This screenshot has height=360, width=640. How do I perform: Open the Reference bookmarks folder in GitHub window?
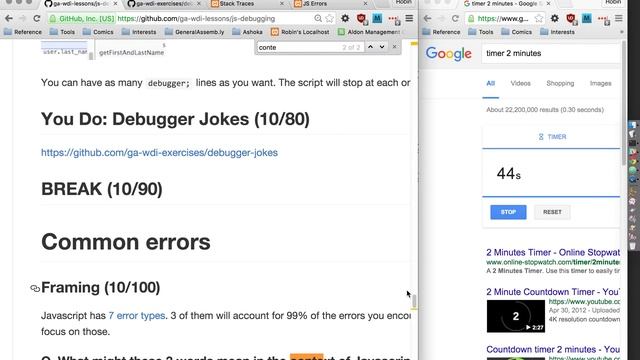(23, 32)
